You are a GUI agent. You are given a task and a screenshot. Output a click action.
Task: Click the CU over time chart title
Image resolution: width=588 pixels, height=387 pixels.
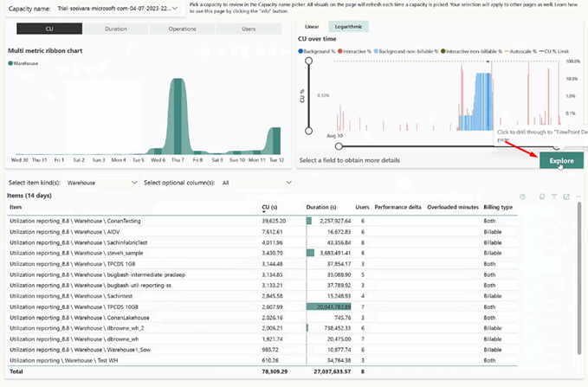pos(317,39)
